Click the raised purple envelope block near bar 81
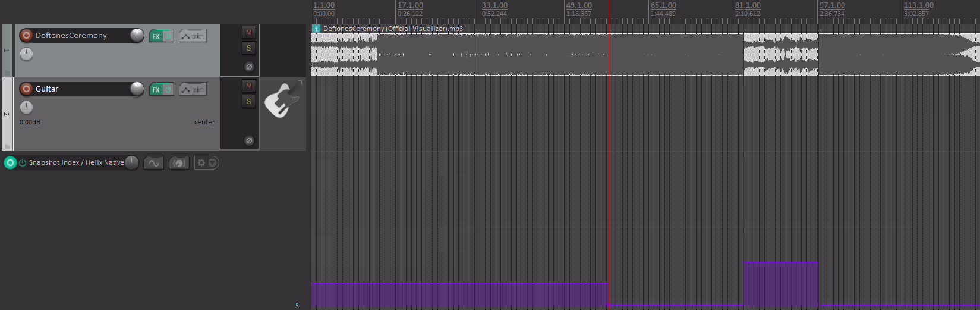The height and width of the screenshot is (310, 980). (781, 284)
